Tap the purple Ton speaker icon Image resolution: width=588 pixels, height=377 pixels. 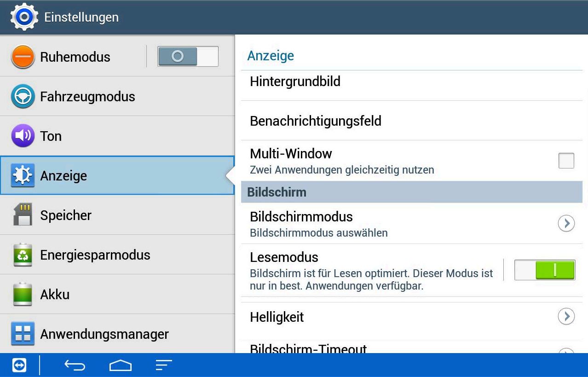23,136
